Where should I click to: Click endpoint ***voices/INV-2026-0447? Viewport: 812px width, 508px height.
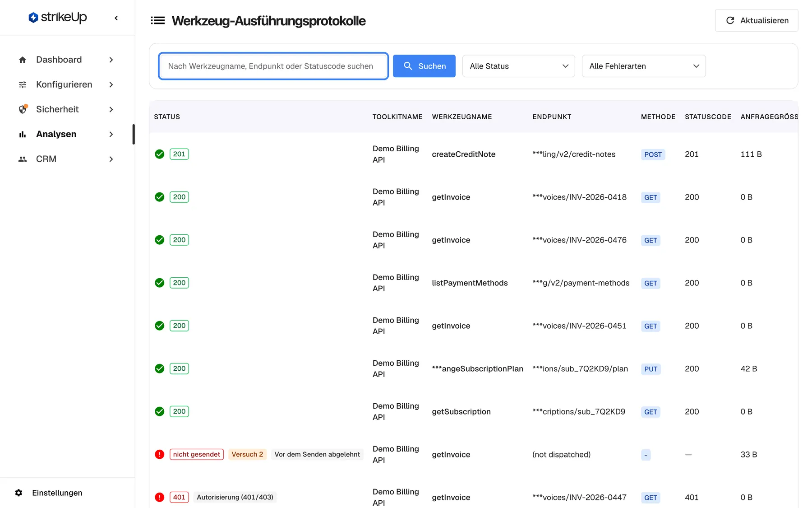(579, 497)
